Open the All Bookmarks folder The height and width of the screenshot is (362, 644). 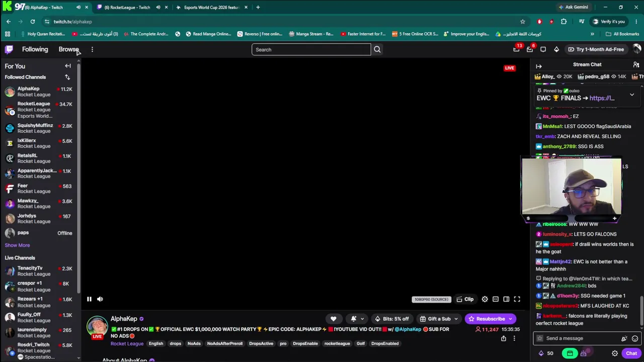[x=622, y=34]
